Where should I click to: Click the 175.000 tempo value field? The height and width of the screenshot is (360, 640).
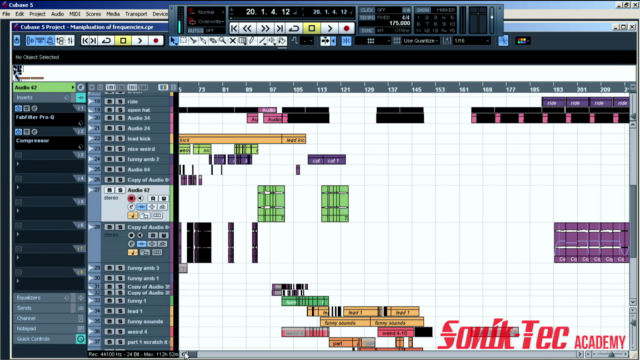pos(400,23)
